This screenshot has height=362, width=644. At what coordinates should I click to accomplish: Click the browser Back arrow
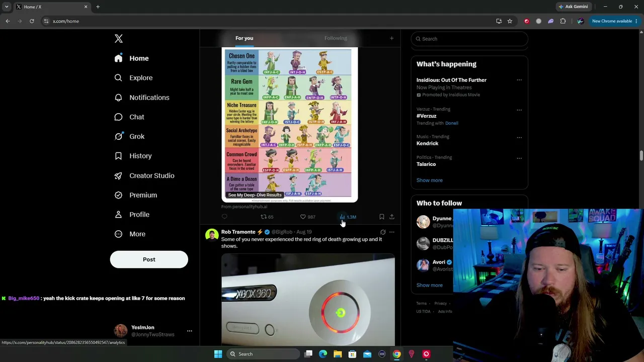[8, 21]
